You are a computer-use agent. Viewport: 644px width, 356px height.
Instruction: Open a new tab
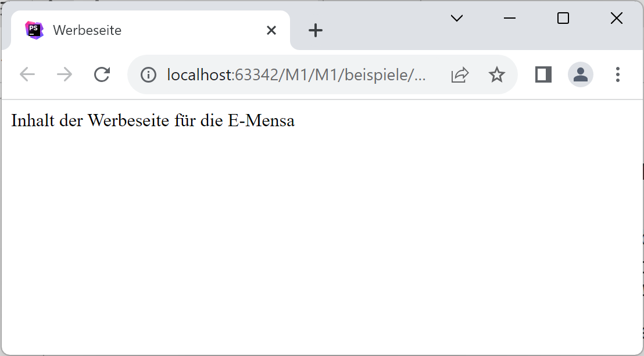click(x=315, y=30)
